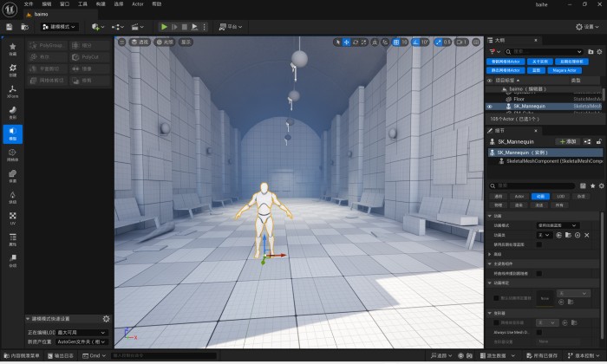Click the Details property matrix grid icon
The height and width of the screenshot is (364, 607).
click(x=583, y=185)
